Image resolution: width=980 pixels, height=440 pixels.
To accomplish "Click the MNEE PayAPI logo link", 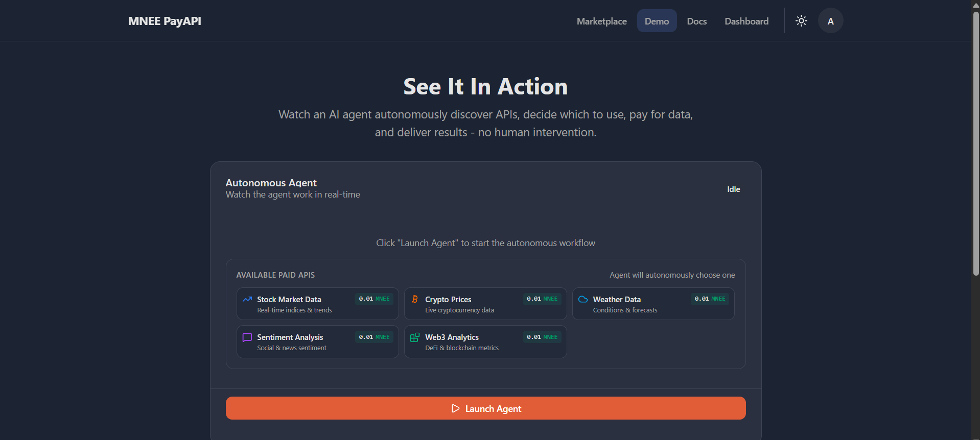I will coord(165,21).
